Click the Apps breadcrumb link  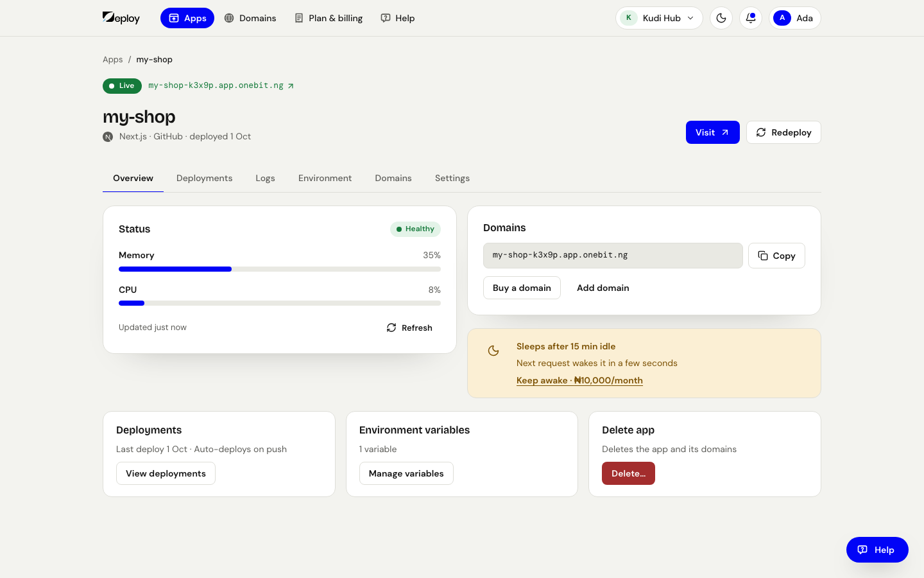pos(112,60)
